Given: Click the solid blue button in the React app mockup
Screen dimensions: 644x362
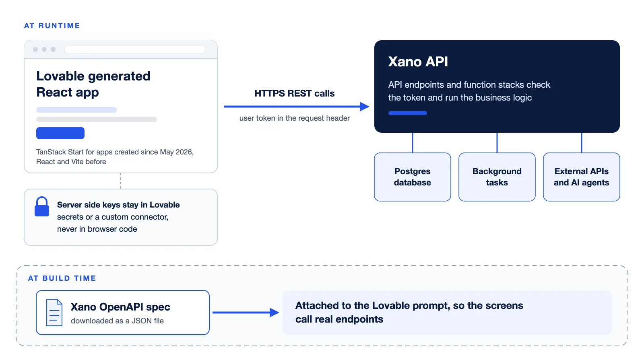Looking at the screenshot, I should click(60, 133).
